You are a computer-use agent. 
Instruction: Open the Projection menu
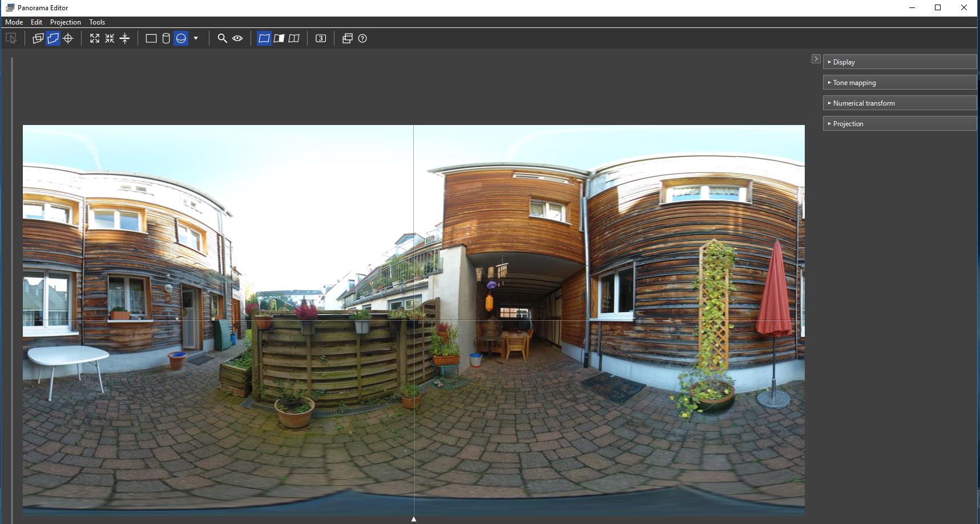pos(65,22)
